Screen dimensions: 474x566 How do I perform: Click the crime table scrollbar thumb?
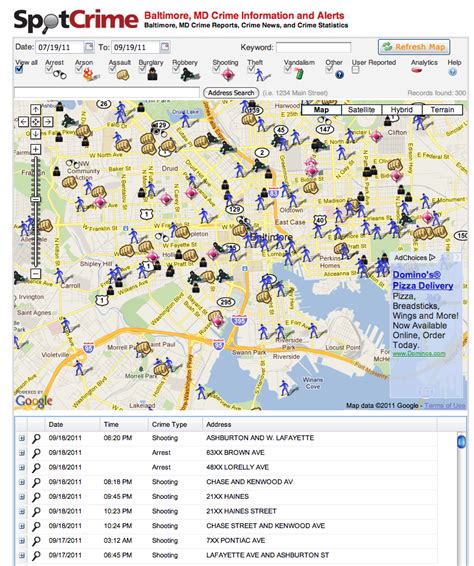[x=461, y=442]
